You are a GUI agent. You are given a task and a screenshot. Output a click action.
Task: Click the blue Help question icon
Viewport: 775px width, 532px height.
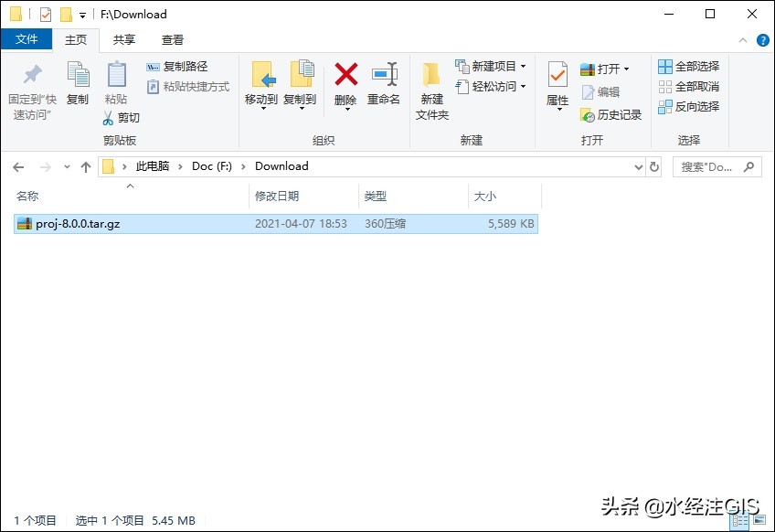tap(762, 40)
